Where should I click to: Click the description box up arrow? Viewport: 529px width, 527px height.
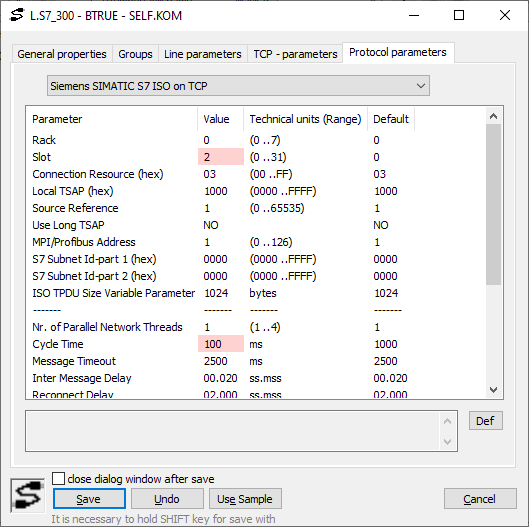447,421
